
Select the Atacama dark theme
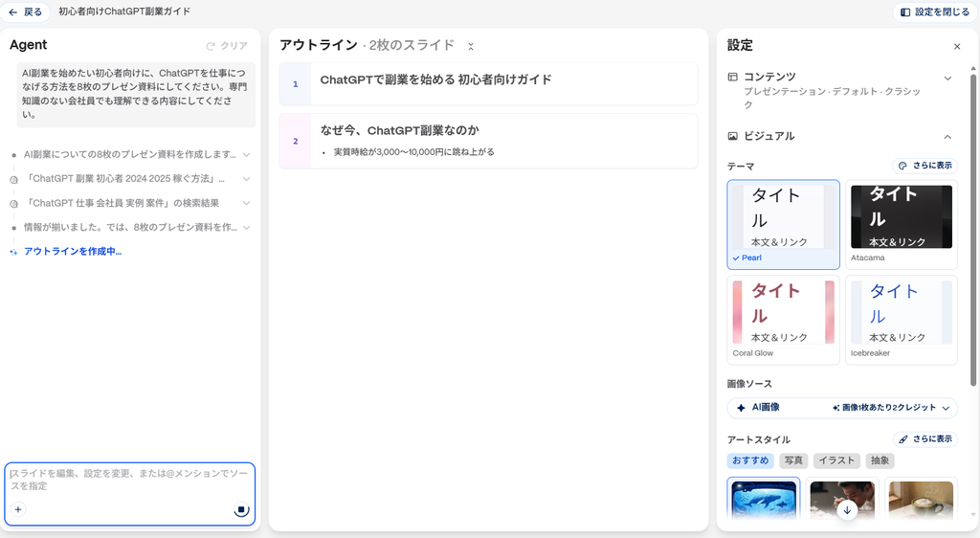coord(902,225)
